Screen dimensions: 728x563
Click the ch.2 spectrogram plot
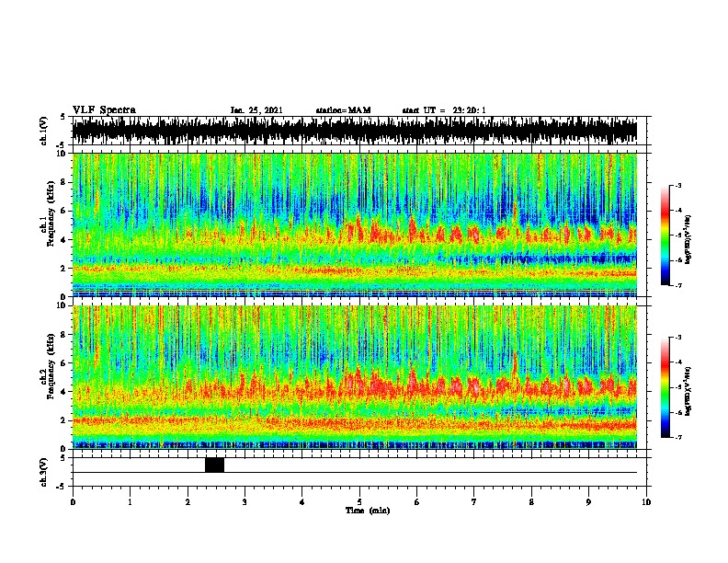tap(355, 377)
